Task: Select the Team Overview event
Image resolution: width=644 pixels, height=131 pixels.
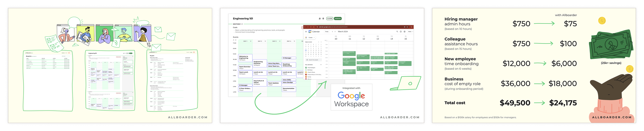Action: pyautogui.click(x=245, y=67)
